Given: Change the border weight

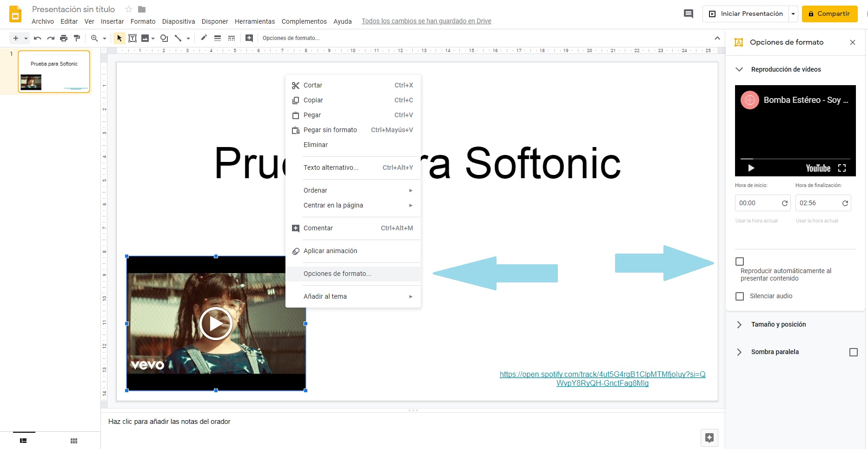Looking at the screenshot, I should click(x=217, y=38).
